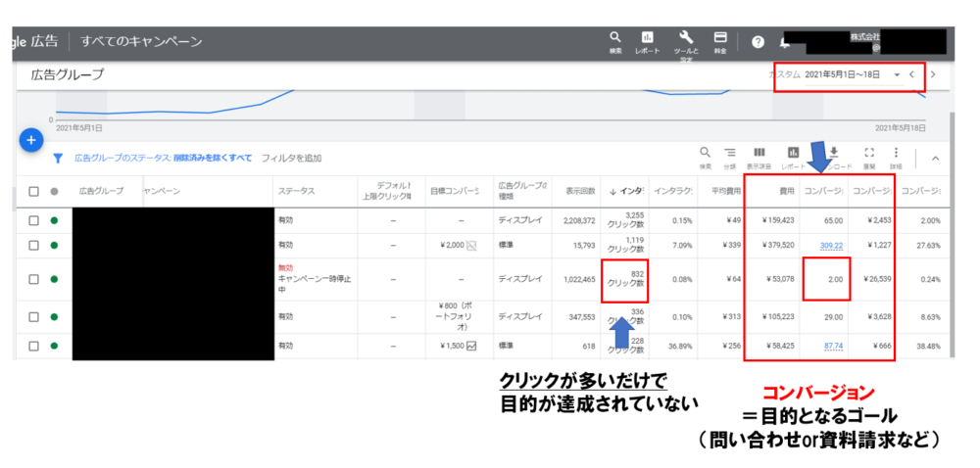Click the help question mark icon
This screenshot has height=468, width=980.
(x=758, y=42)
